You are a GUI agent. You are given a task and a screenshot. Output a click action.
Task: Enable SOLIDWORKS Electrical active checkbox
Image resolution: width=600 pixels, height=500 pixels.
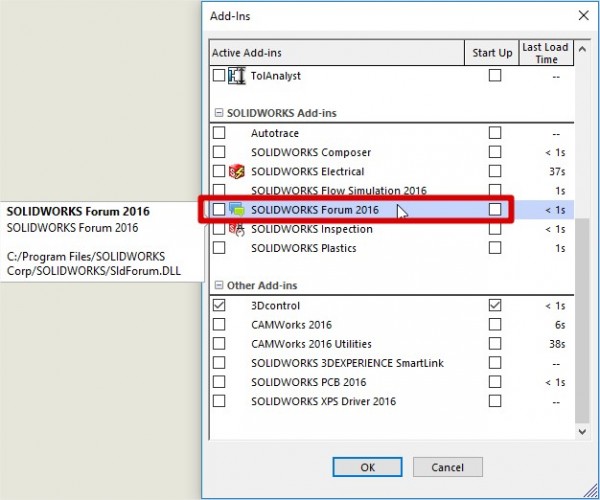(219, 171)
